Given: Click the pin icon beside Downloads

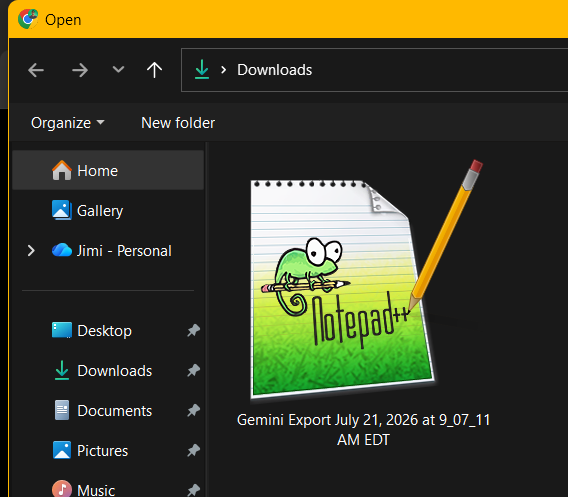Looking at the screenshot, I should pyautogui.click(x=193, y=370).
